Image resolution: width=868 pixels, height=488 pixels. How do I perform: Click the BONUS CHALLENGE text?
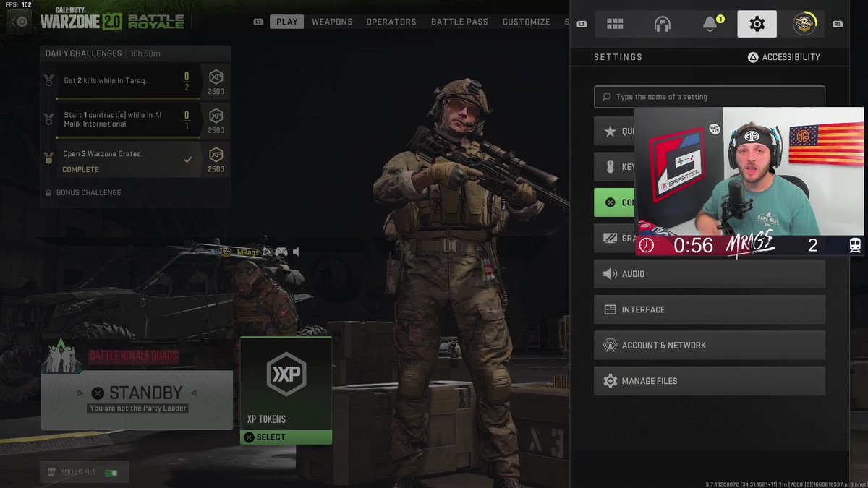(88, 193)
